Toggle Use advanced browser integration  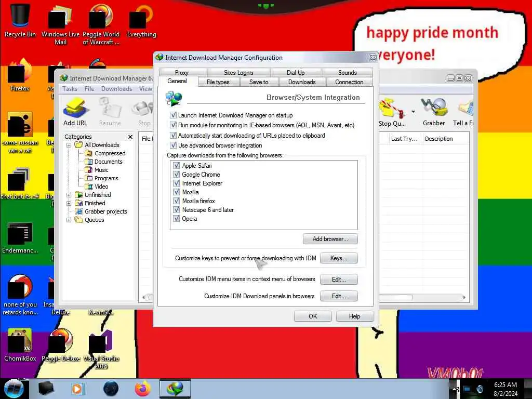click(174, 145)
